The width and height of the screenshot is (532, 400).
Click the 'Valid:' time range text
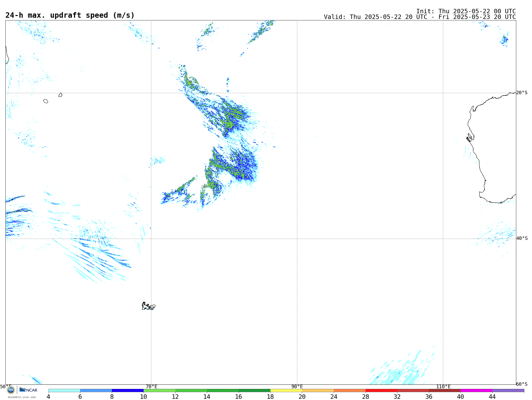tap(420, 17)
